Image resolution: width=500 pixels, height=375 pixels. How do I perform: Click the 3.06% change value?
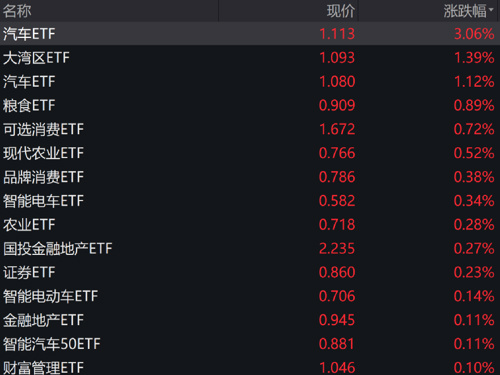point(474,34)
